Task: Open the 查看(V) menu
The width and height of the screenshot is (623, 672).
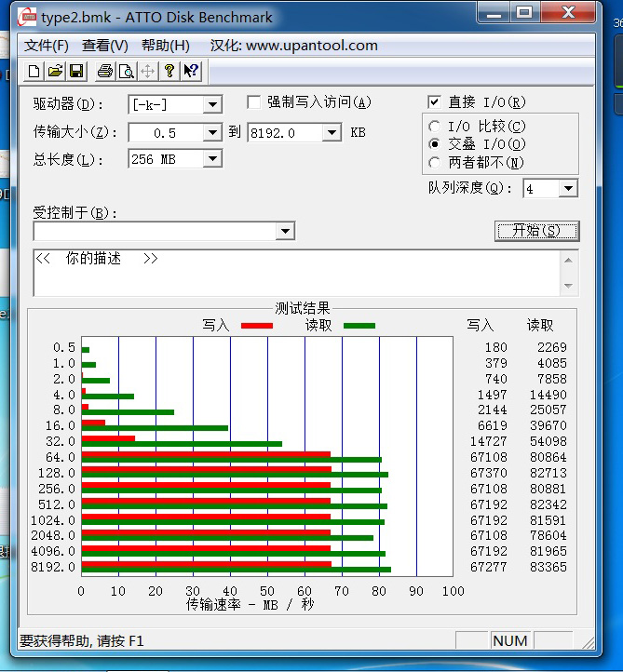Action: tap(105, 46)
